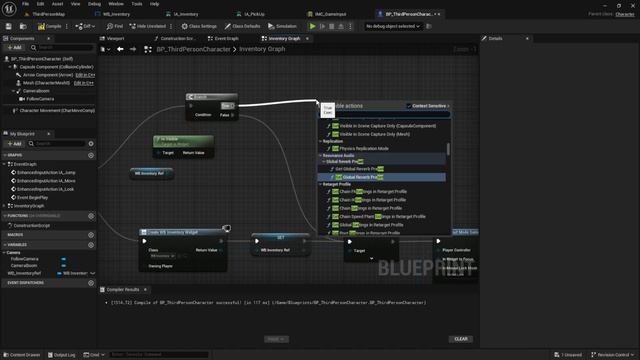This screenshot has width=640, height=360.
Task: Open Class Settings
Action: click(199, 26)
